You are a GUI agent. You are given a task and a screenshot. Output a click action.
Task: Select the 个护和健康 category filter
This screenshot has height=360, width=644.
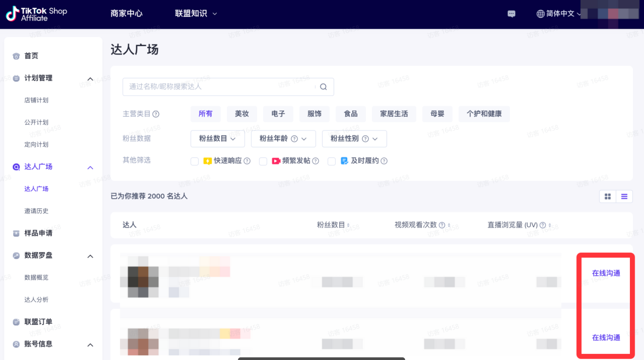click(x=484, y=114)
